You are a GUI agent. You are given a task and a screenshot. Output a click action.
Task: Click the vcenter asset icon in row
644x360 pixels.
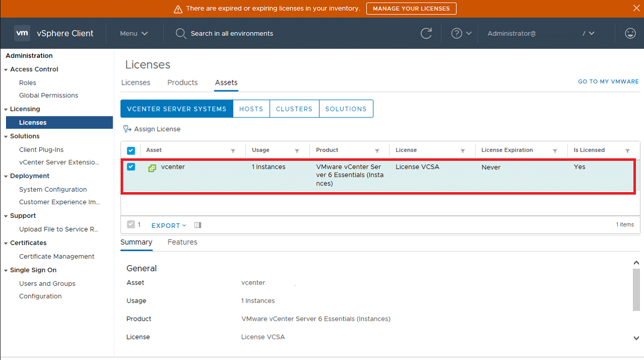tap(152, 167)
